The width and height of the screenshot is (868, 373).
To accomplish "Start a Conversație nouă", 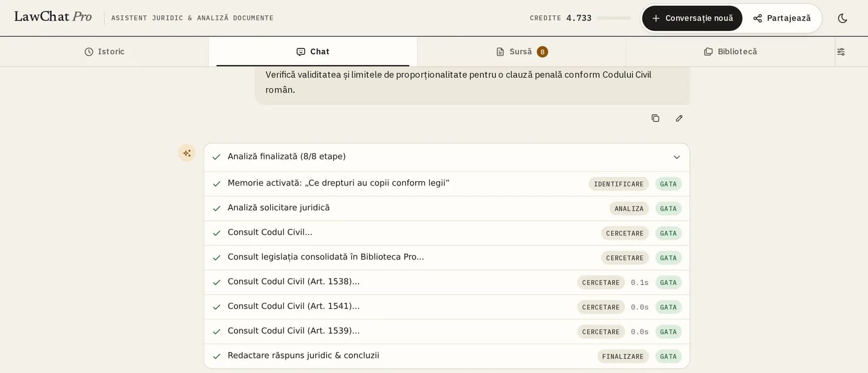I will [x=692, y=18].
